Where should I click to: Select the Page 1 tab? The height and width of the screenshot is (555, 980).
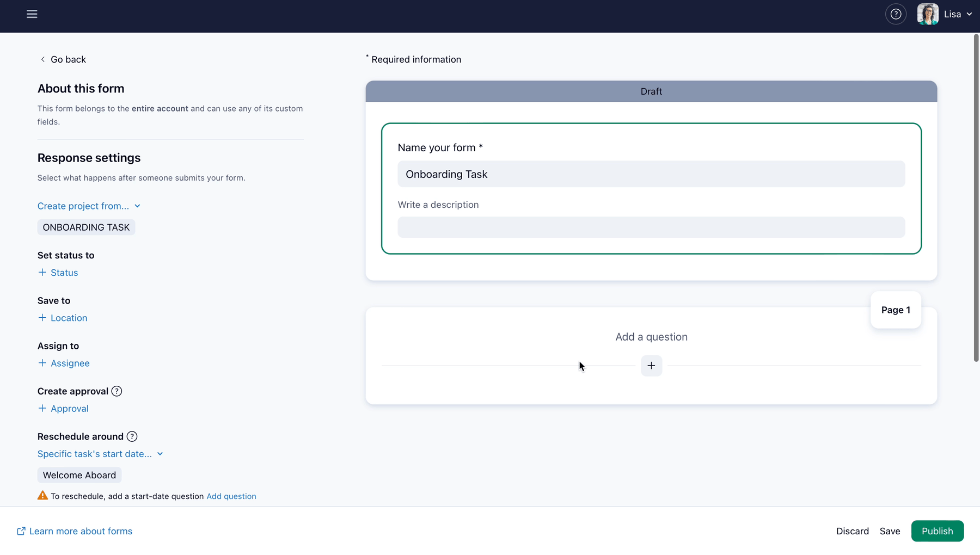(896, 310)
